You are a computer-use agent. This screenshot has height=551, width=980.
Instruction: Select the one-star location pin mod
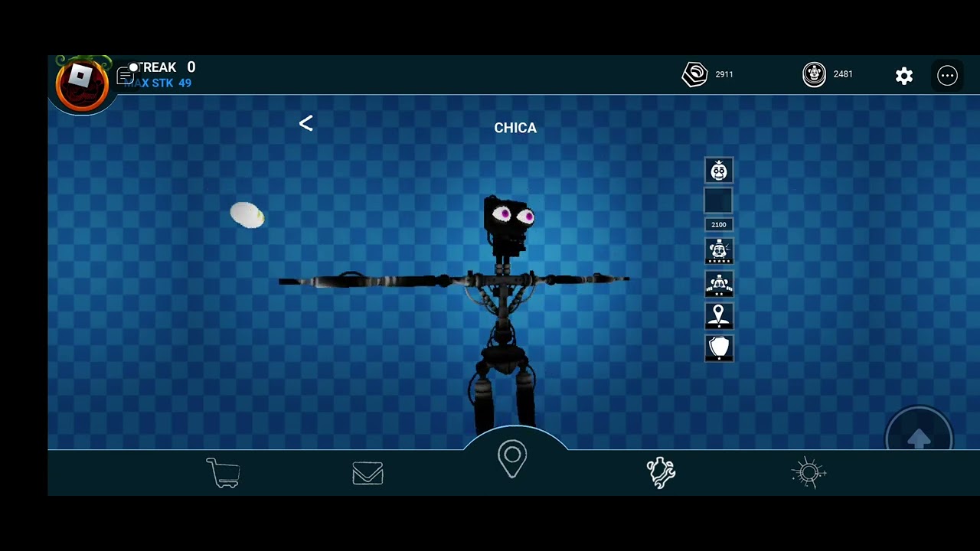(718, 316)
